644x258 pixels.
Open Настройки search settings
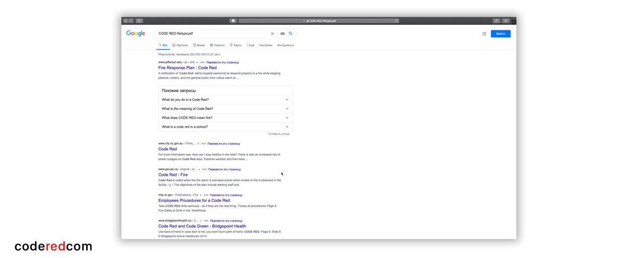pyautogui.click(x=266, y=45)
